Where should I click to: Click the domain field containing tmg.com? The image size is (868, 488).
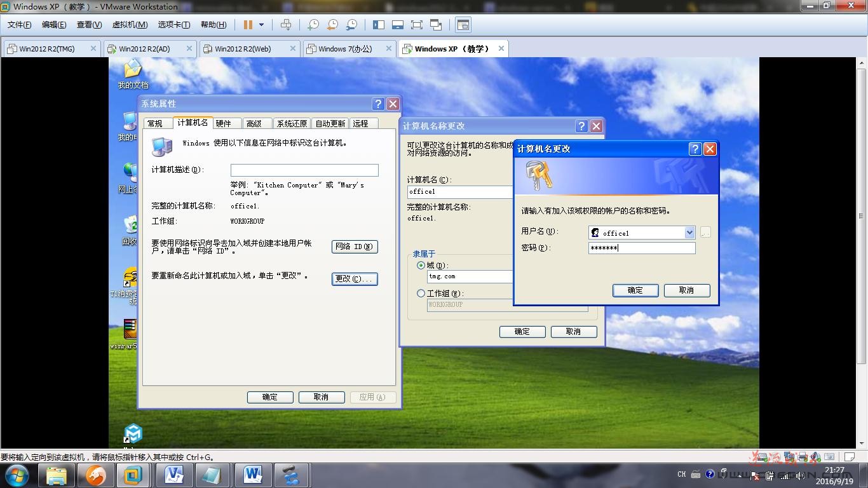pos(470,276)
